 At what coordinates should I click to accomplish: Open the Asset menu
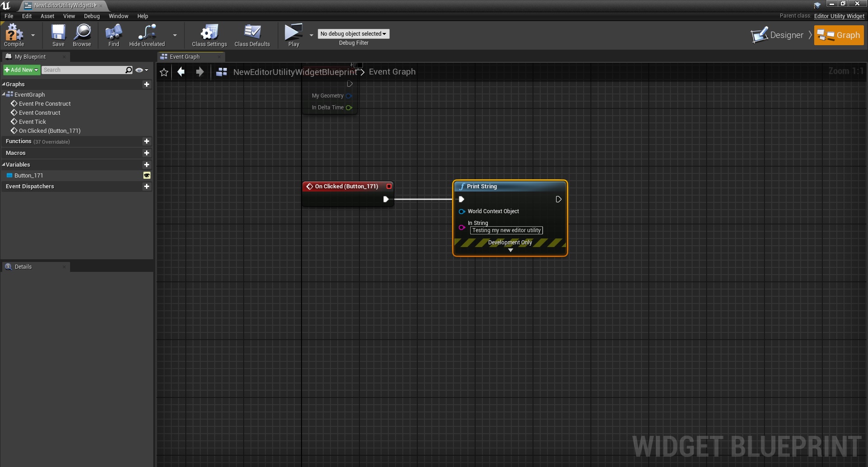[x=47, y=16]
